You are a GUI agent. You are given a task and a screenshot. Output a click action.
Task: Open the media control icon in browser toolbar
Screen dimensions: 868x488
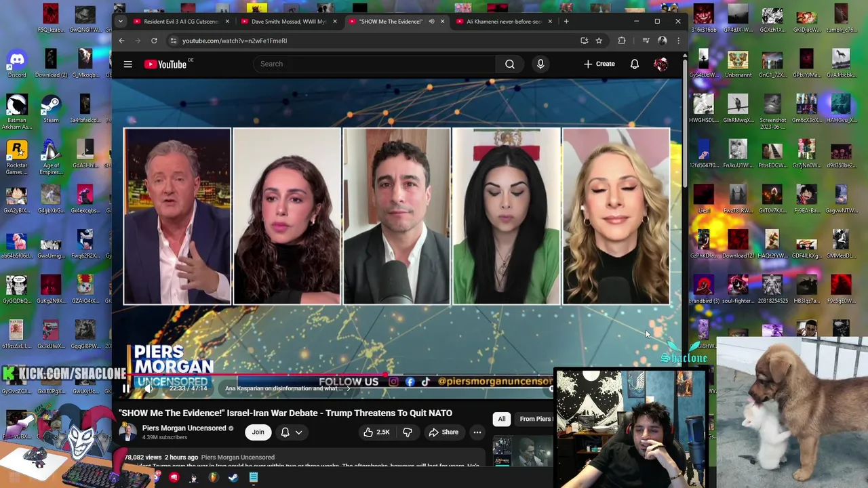pos(646,41)
